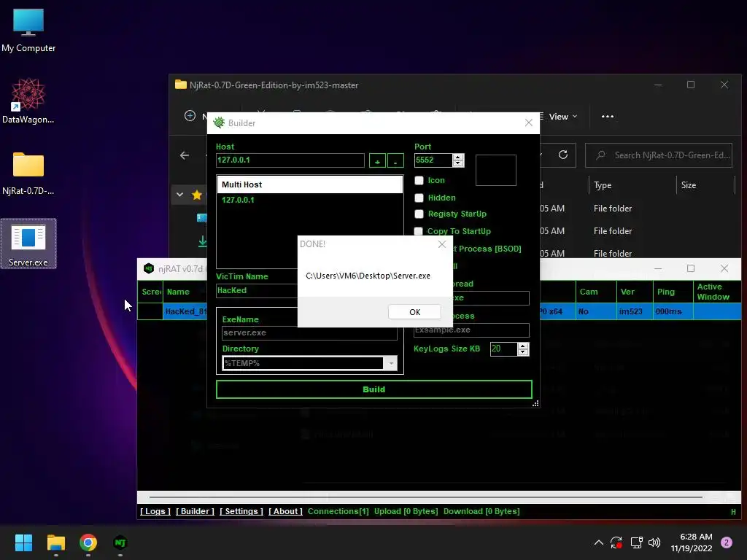The width and height of the screenshot is (747, 560).
Task: Open the volume tray icon
Action: pos(654,542)
